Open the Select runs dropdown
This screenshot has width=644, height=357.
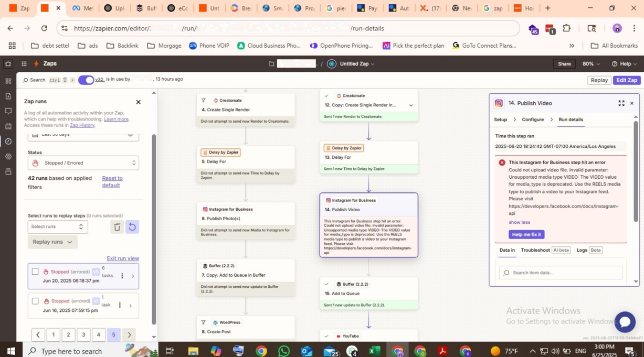pyautogui.click(x=58, y=226)
